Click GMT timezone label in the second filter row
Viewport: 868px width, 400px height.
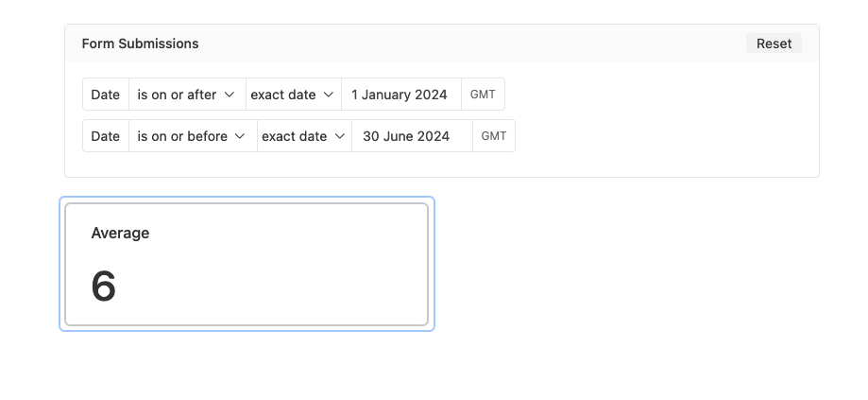[x=494, y=136]
